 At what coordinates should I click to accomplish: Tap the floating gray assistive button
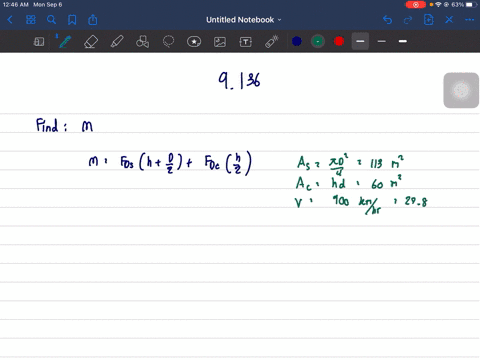click(x=461, y=90)
